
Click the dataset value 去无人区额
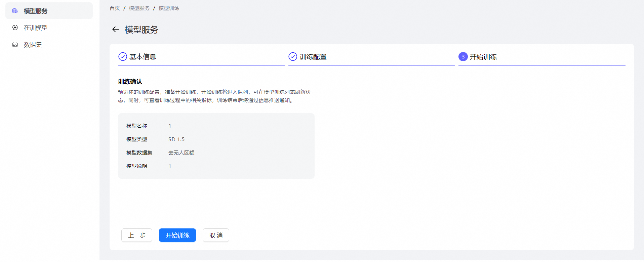point(182,152)
